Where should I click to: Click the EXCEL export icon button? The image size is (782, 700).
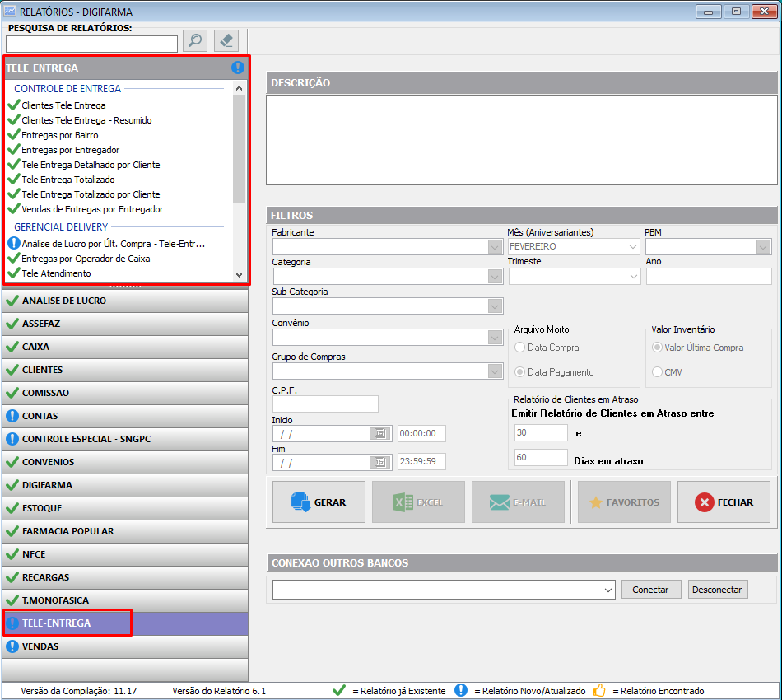point(418,502)
